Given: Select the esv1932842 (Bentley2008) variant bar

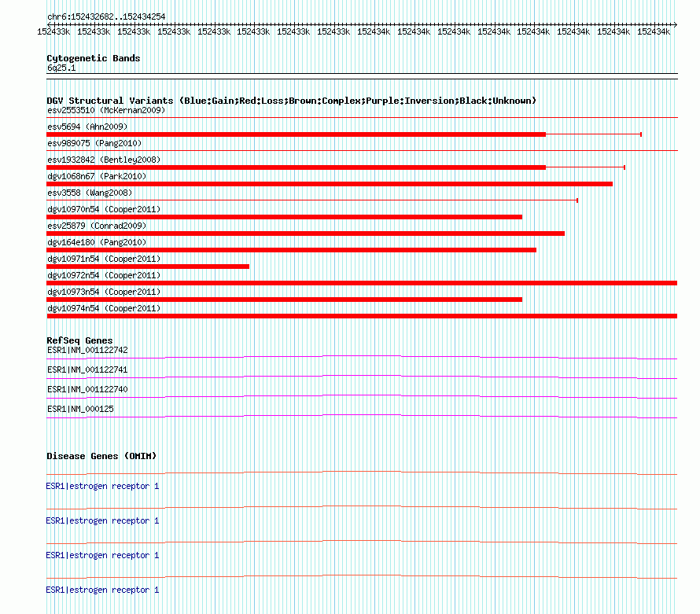Looking at the screenshot, I should tap(296, 167).
